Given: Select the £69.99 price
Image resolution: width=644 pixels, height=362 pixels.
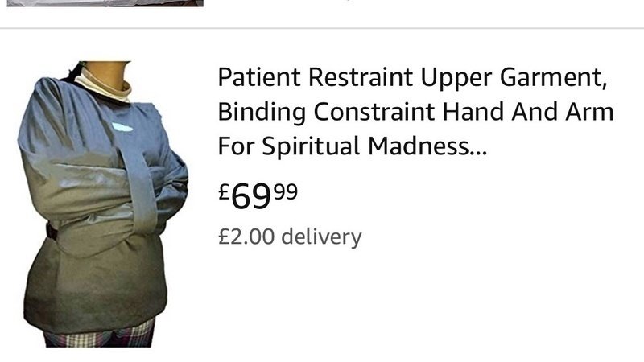Looking at the screenshot, I should tap(258, 196).
